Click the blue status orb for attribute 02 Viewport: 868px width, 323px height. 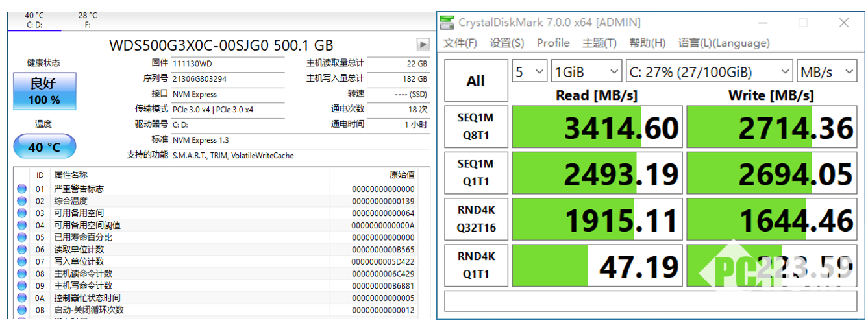coord(21,201)
